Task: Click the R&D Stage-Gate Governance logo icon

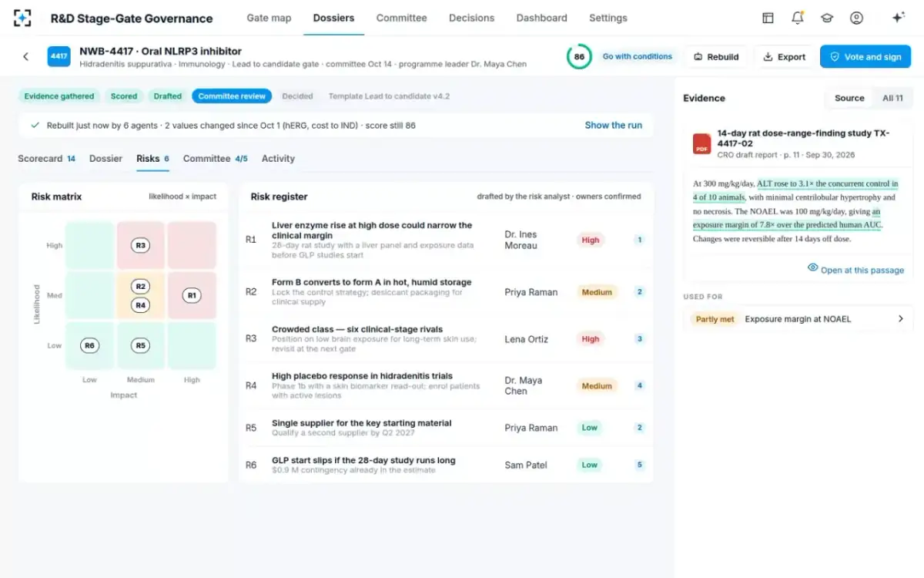Action: click(23, 18)
